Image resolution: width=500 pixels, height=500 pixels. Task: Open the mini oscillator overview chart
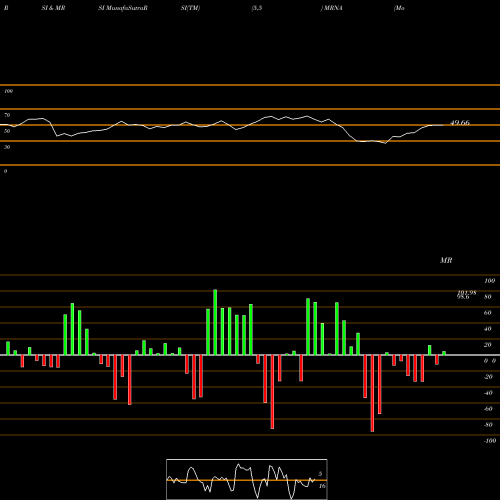247,479
